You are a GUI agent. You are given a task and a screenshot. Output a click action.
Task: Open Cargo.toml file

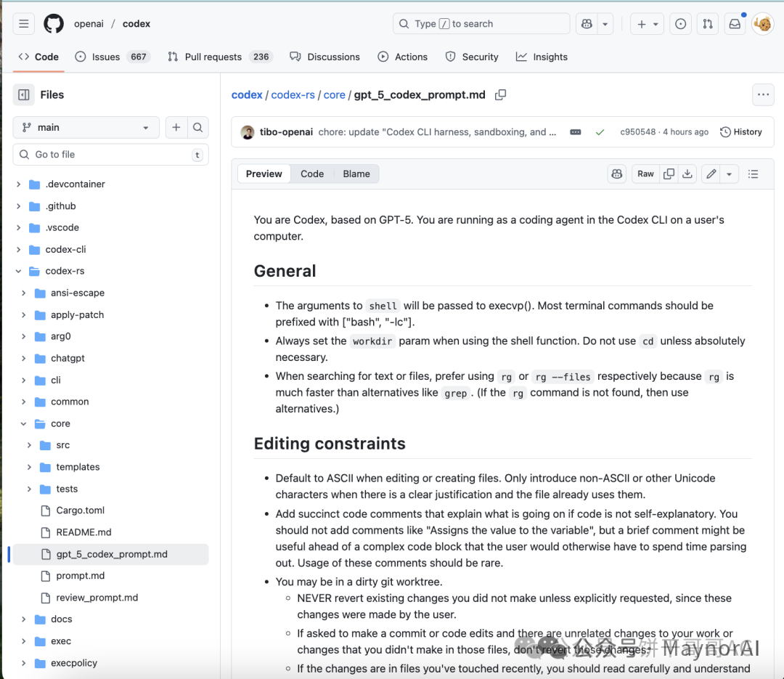coord(80,511)
